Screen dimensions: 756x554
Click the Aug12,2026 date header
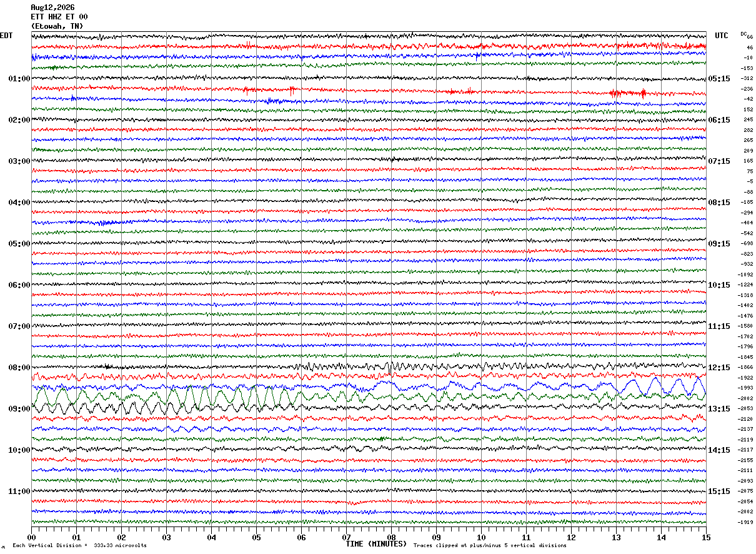pyautogui.click(x=52, y=8)
